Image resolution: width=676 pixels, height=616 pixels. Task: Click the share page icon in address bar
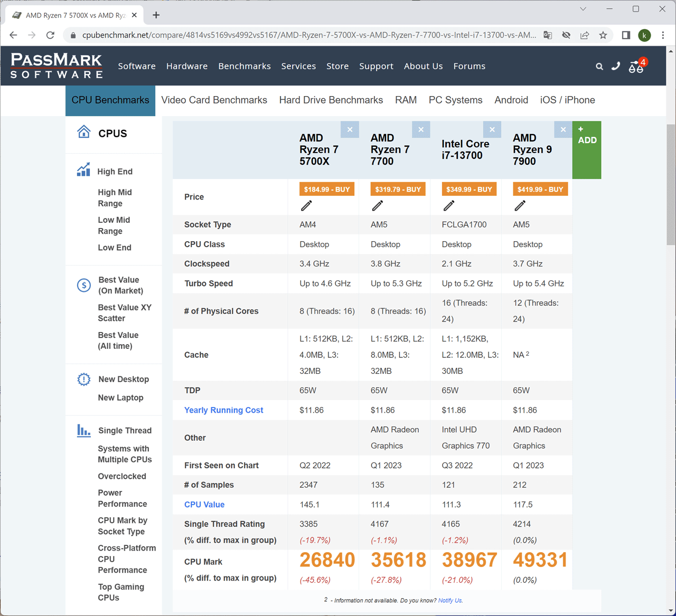[x=585, y=35]
